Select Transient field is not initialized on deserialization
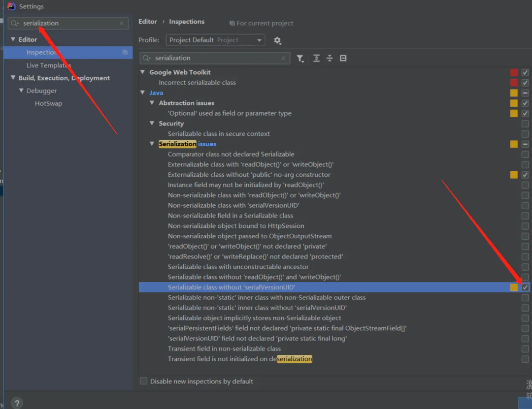This screenshot has height=409, width=532. [240, 359]
